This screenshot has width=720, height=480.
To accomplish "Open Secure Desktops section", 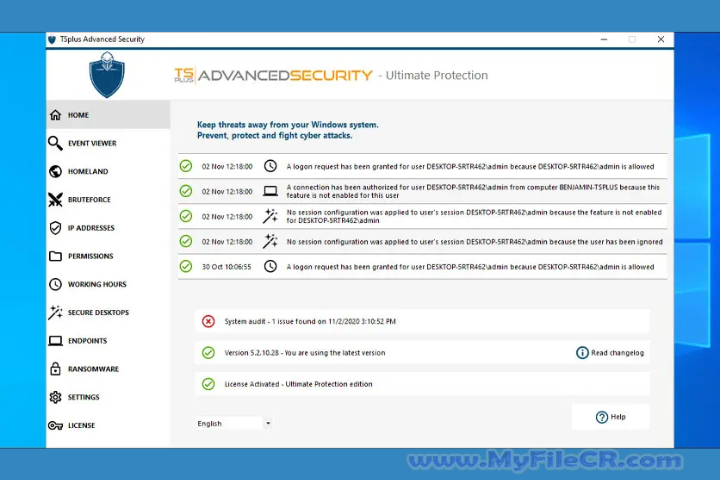I will click(x=108, y=312).
